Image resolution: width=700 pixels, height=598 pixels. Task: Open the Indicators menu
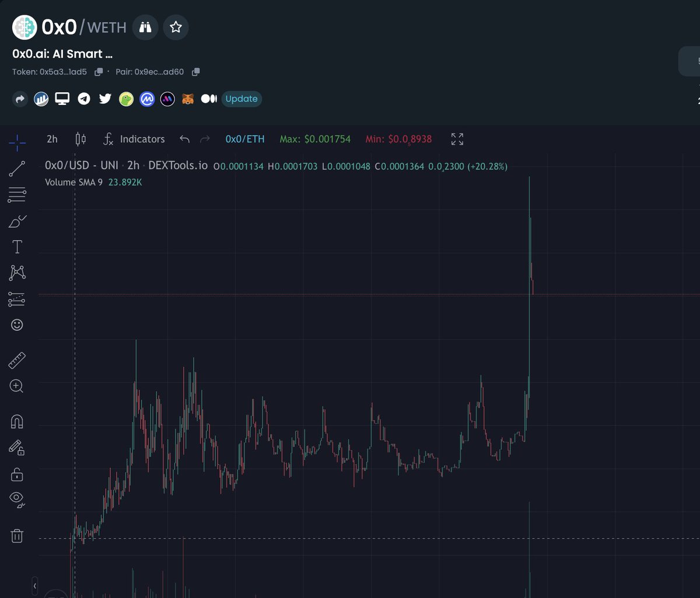142,139
